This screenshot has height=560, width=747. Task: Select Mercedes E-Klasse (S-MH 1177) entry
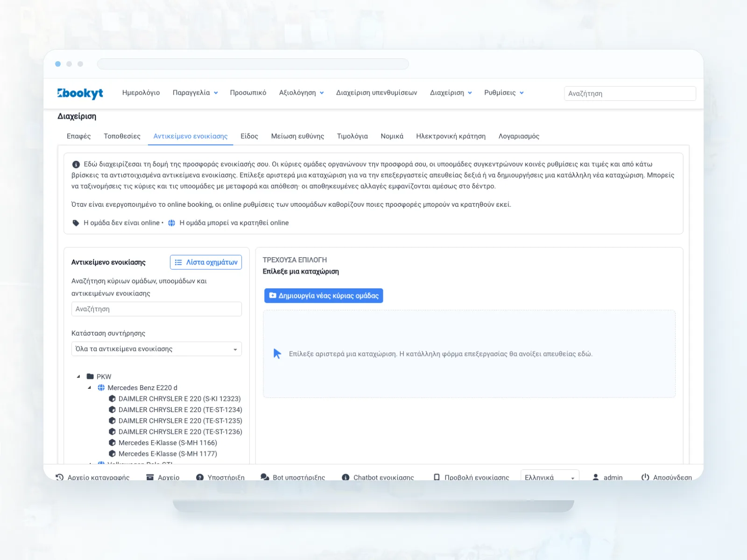point(163,454)
